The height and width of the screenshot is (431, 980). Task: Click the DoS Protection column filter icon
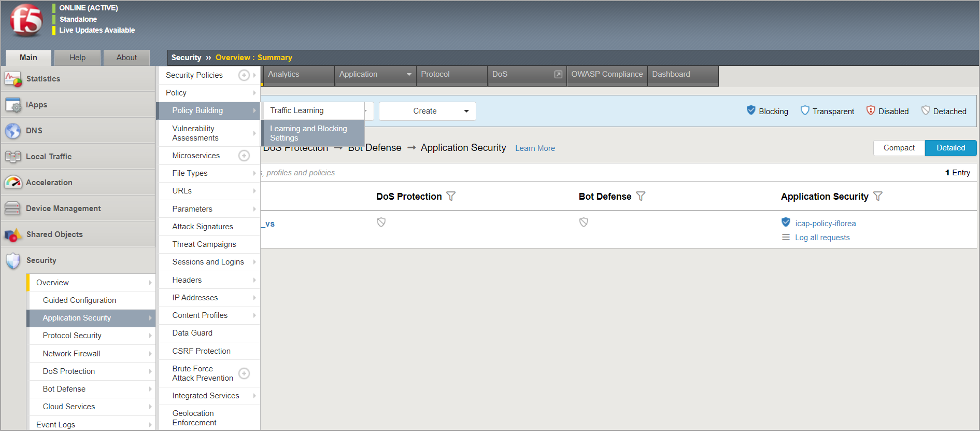(x=451, y=197)
